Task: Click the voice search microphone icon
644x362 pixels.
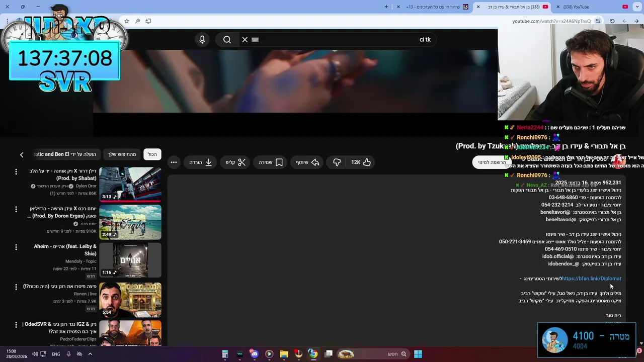Action: [202, 40]
